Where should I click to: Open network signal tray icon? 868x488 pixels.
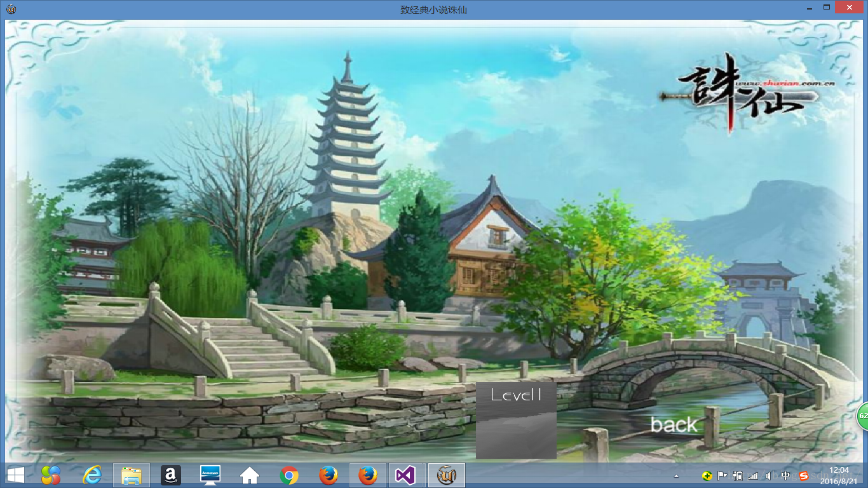coord(753,476)
